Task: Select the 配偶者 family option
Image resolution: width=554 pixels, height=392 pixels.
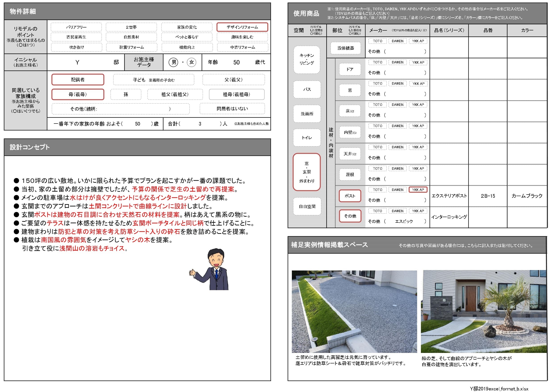Action: [78, 80]
